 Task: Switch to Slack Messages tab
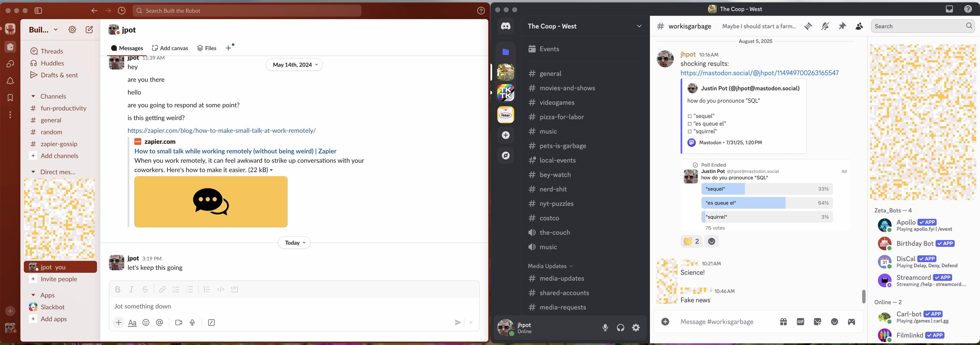tap(127, 48)
